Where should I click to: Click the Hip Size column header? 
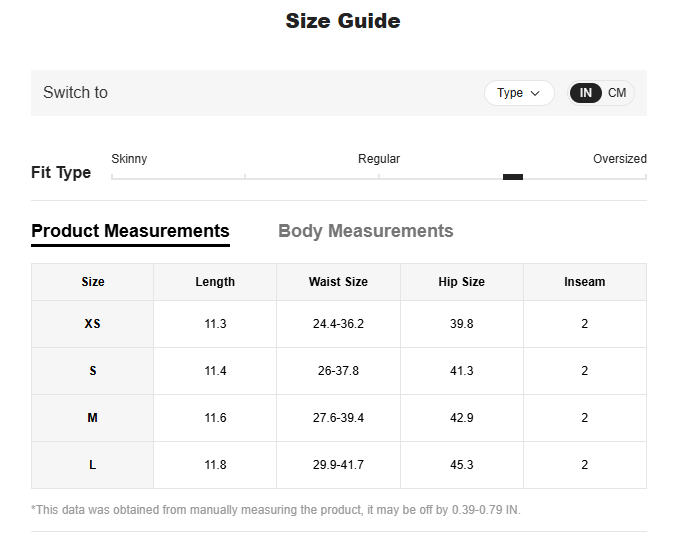coord(461,282)
